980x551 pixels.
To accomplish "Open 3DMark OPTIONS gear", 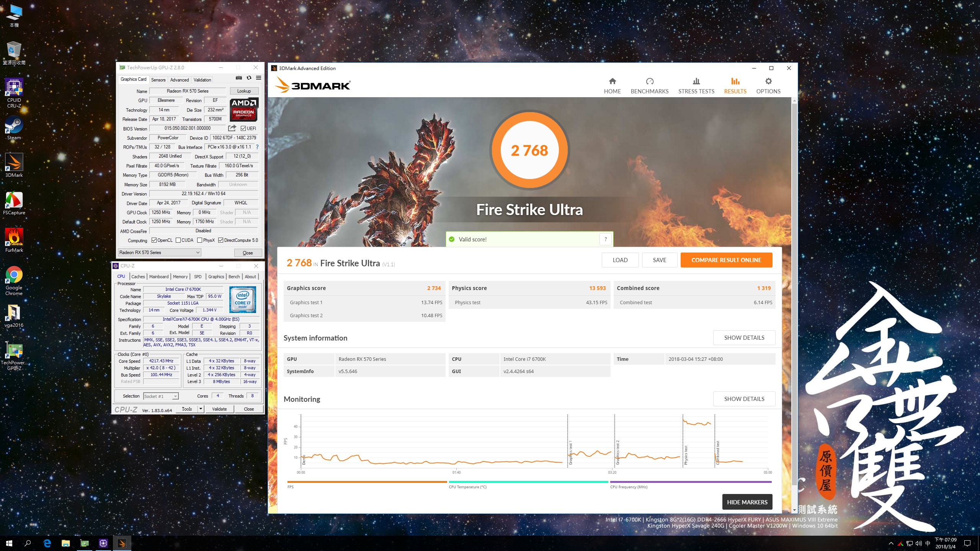I will [768, 86].
